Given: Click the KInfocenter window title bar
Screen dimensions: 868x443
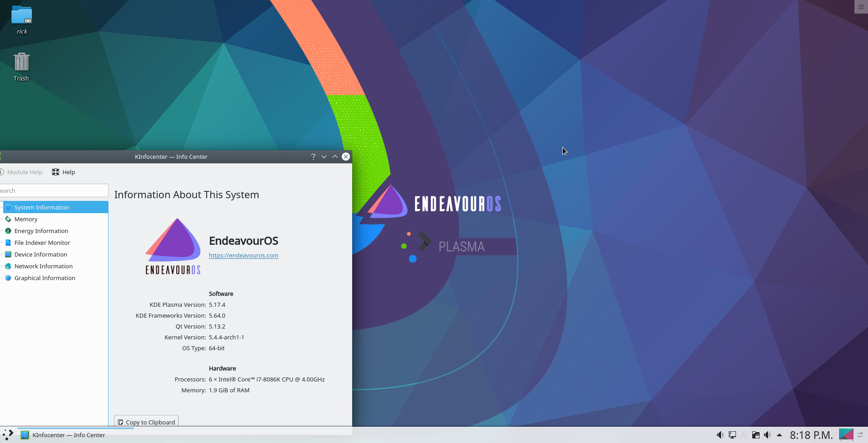Looking at the screenshot, I should coord(171,157).
